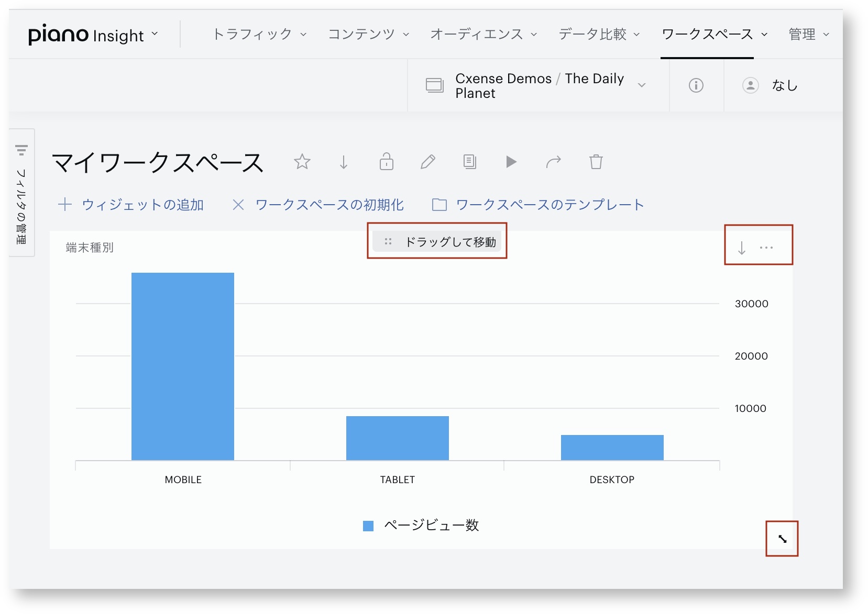Open the 管理 menu
This screenshot has width=868, height=614.
[809, 34]
